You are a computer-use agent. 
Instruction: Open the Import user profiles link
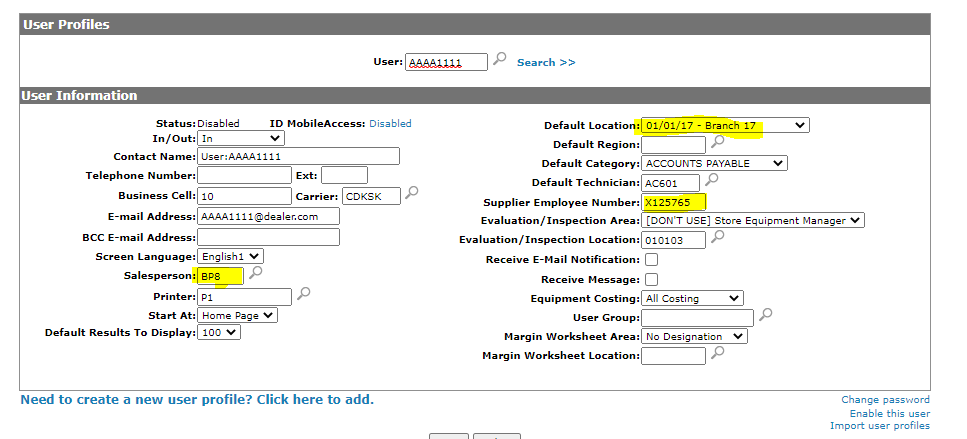[879, 426]
